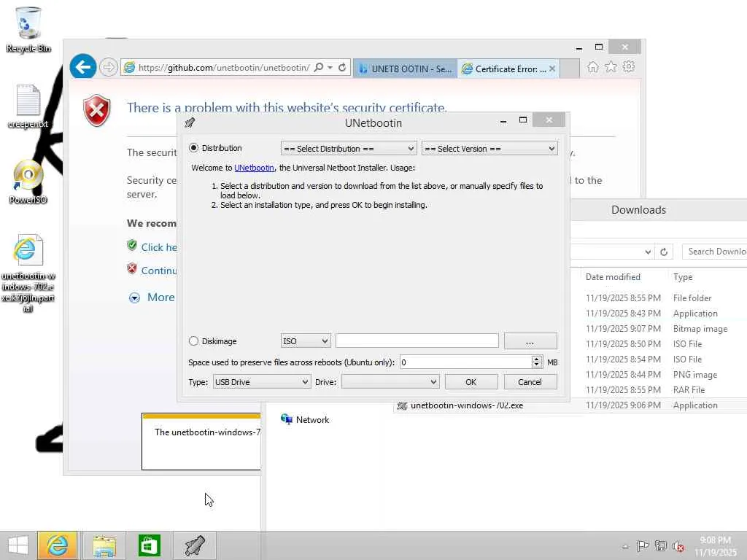Open the creeper.txt file on desktop
747x560 pixels.
click(28, 106)
